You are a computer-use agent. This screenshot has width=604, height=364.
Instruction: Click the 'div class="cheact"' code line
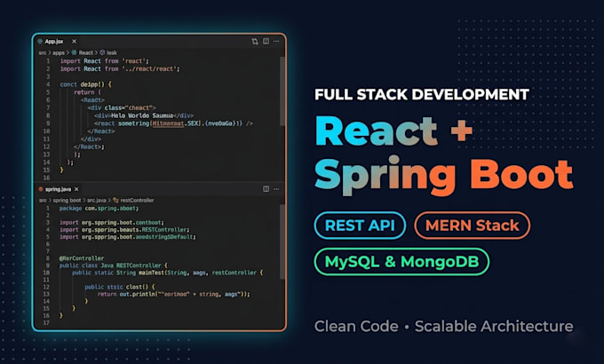pos(122,107)
